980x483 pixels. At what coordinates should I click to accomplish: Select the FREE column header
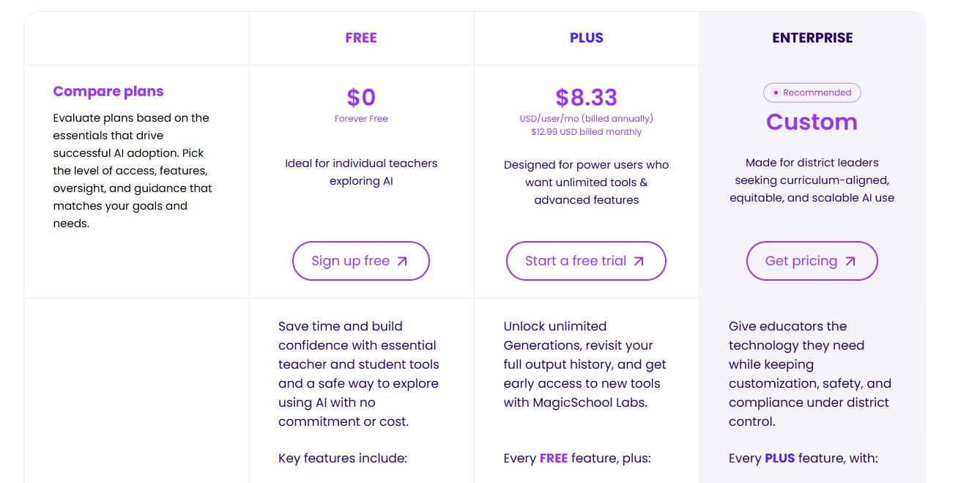360,37
